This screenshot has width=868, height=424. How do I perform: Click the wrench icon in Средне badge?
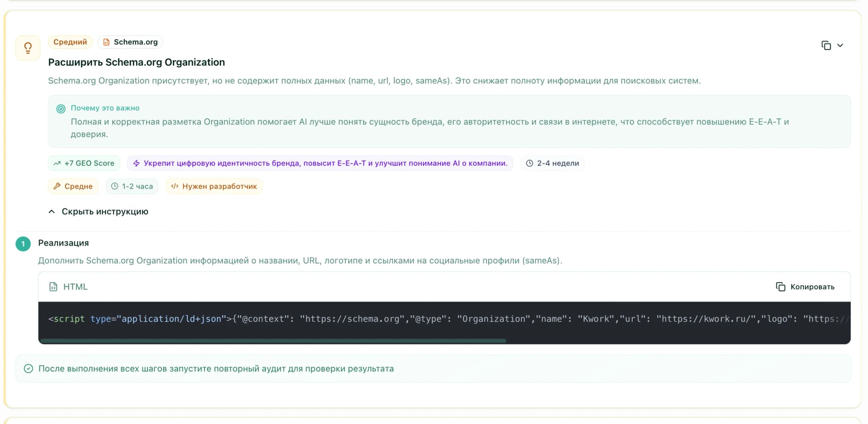(x=57, y=186)
